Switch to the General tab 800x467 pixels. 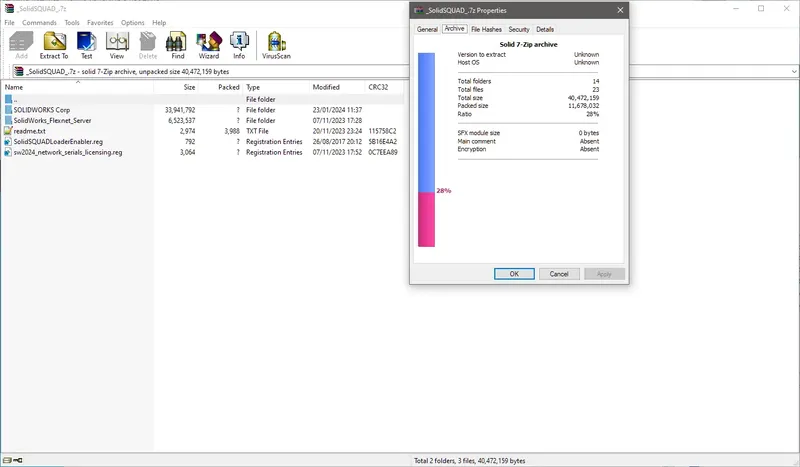tap(427, 30)
